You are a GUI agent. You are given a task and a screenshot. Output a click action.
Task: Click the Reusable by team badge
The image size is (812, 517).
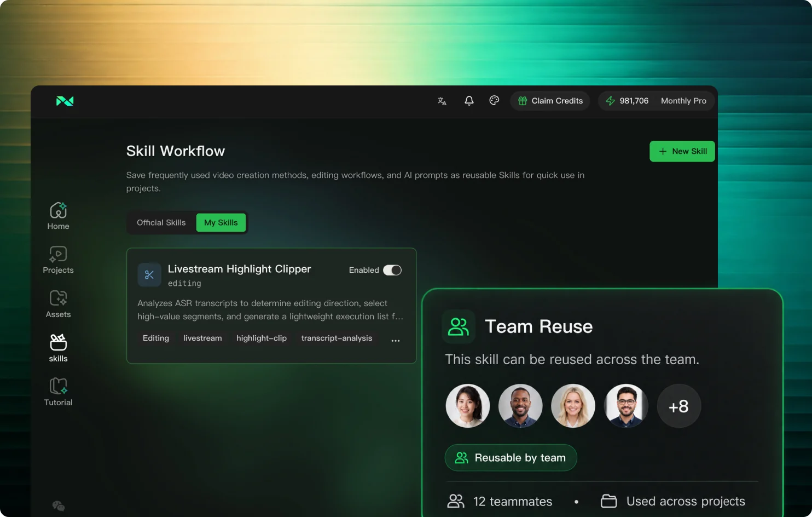click(511, 458)
